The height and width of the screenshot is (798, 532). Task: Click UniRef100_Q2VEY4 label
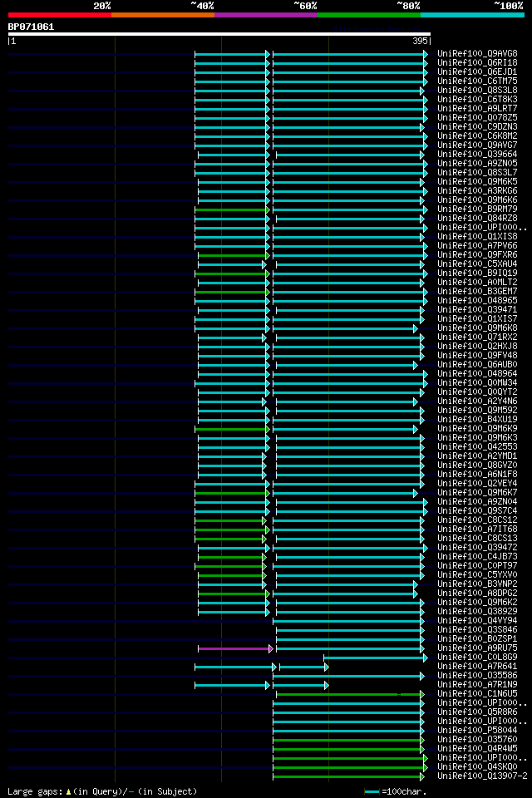click(477, 484)
